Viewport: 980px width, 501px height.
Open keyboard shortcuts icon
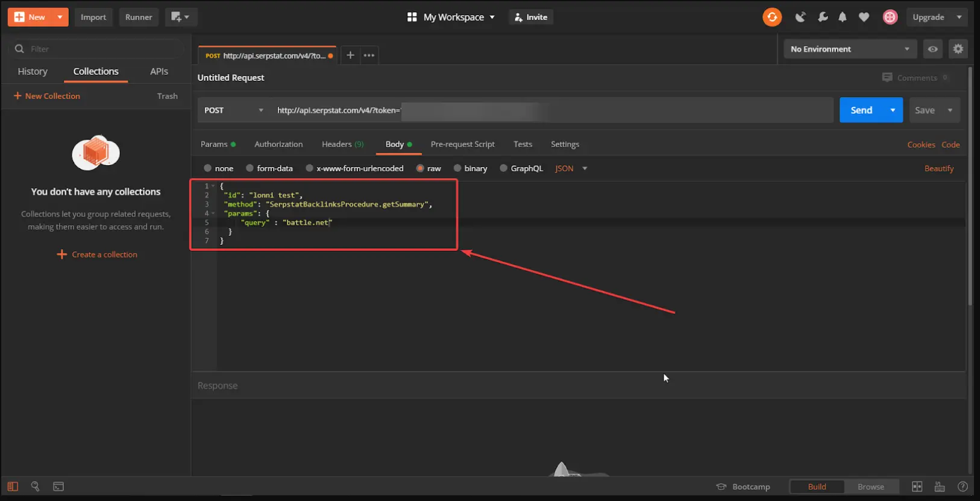940,487
